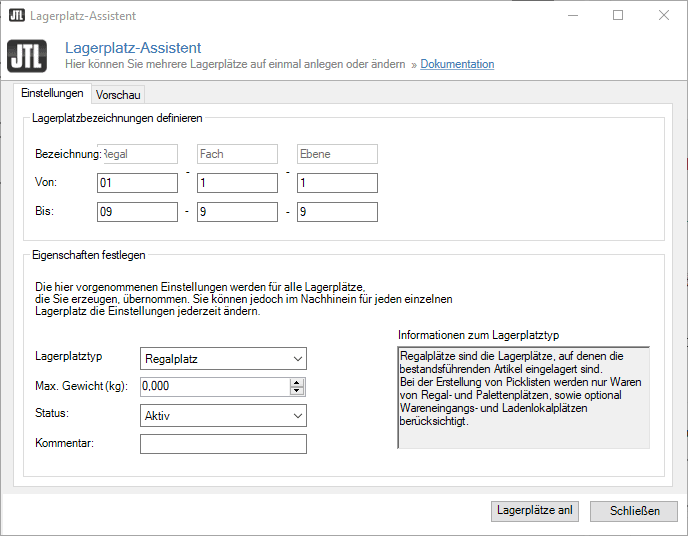The height and width of the screenshot is (536, 688).
Task: Open the Dokumentation link
Action: (457, 64)
